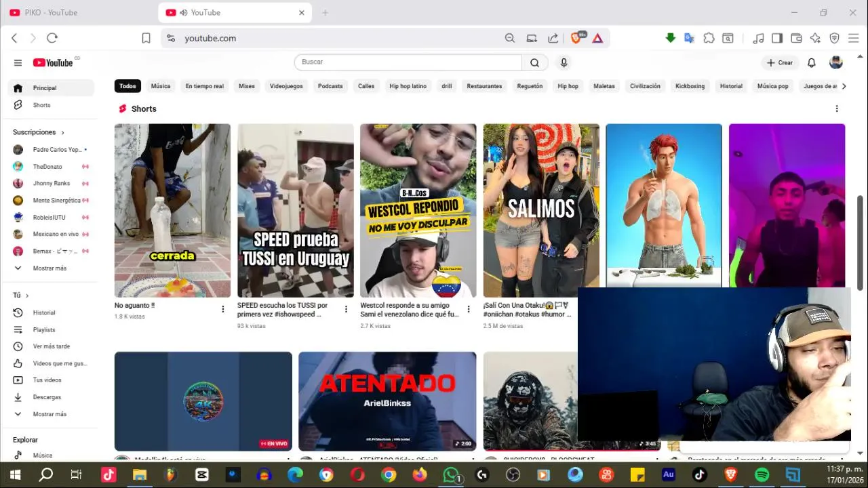Image resolution: width=868 pixels, height=488 pixels.
Task: Select the Todos filter chip
Action: coord(127,86)
